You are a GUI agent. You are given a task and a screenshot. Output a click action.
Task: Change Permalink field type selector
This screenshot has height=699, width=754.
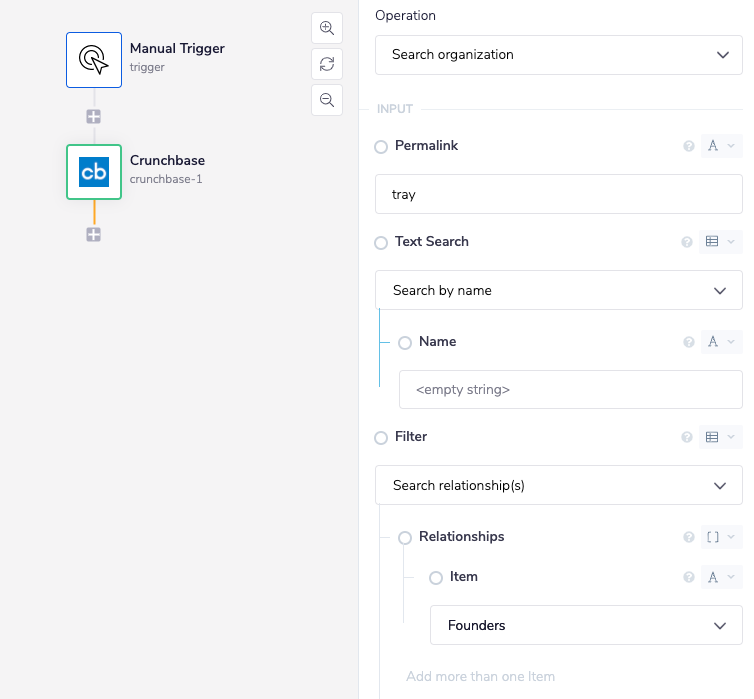(720, 146)
